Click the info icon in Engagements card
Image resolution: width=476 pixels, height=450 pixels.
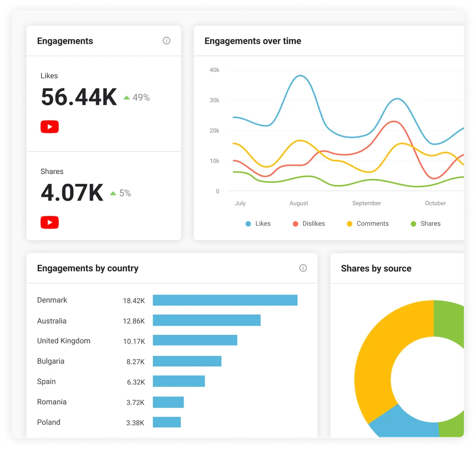pos(166,41)
